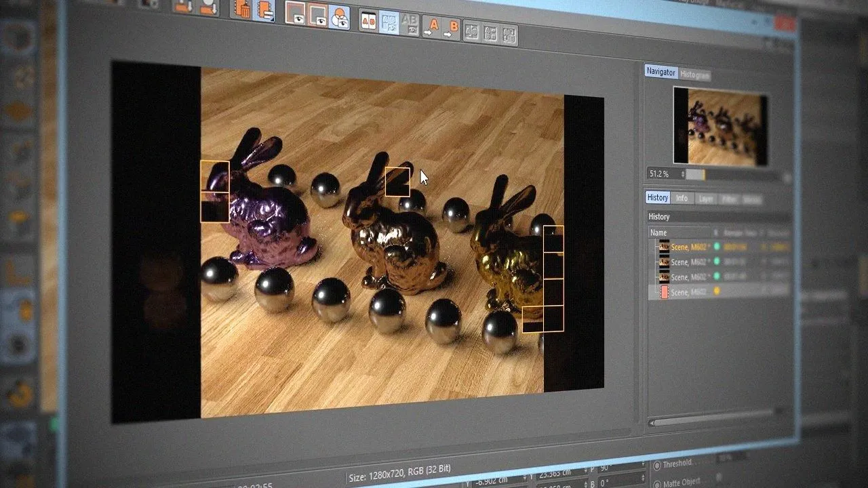Click the Navigator preview thumbnail
This screenshot has height=488, width=868.
721,126
